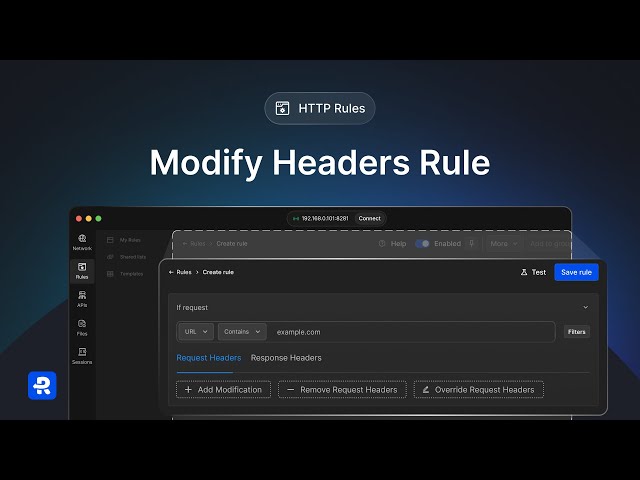
Task: Open the Contains operator dropdown
Action: point(242,332)
